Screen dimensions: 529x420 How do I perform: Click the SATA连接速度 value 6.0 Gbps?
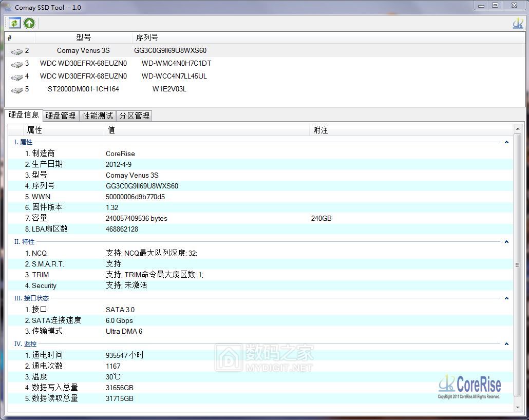point(119,320)
